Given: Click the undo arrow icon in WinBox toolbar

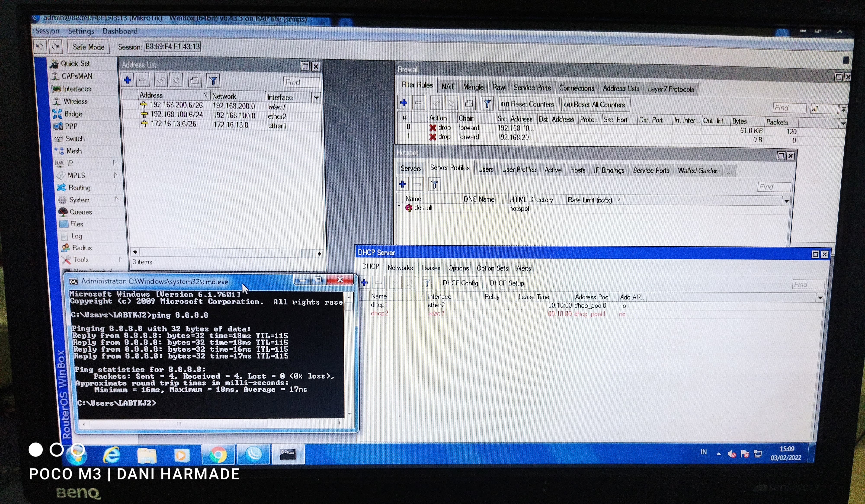Looking at the screenshot, I should (40, 46).
